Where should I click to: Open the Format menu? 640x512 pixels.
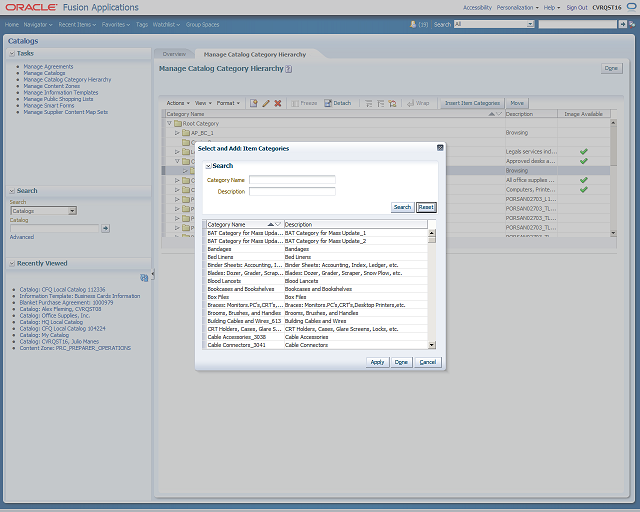tap(228, 103)
